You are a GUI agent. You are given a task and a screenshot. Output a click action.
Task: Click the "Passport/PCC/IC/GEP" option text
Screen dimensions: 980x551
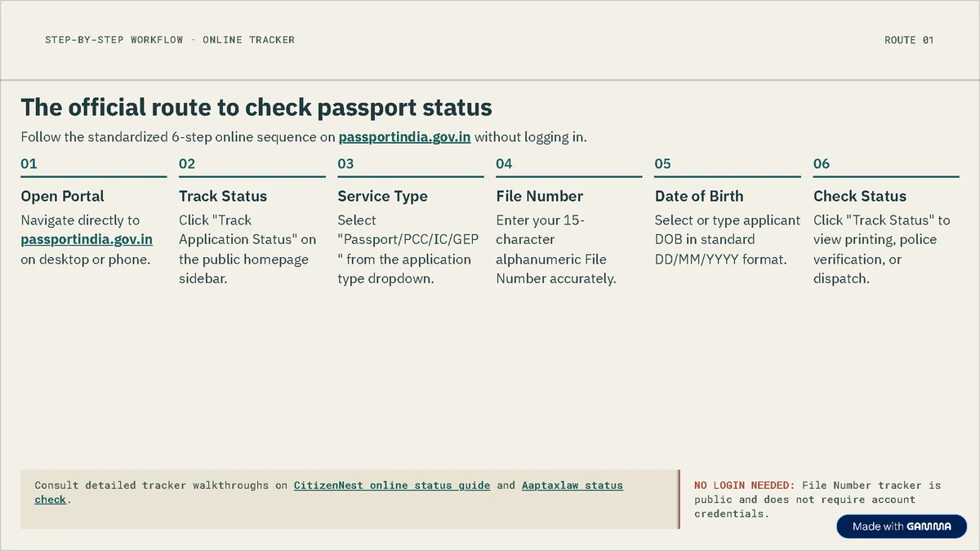[408, 239]
